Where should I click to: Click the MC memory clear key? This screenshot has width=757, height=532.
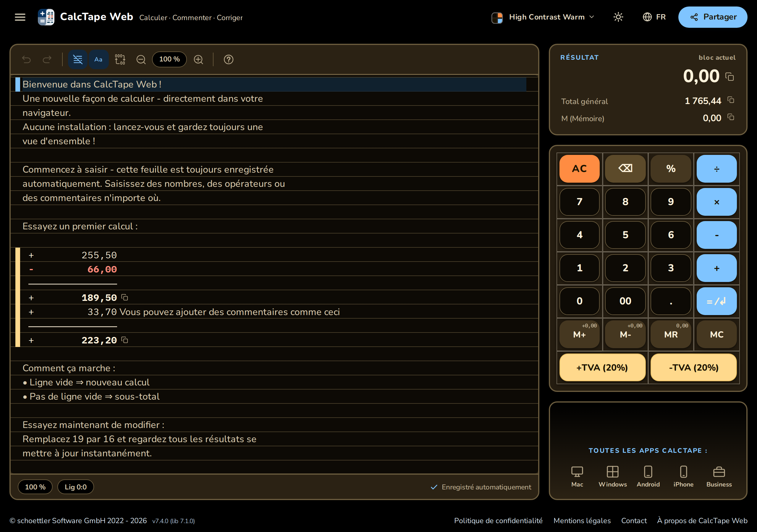pyautogui.click(x=716, y=334)
